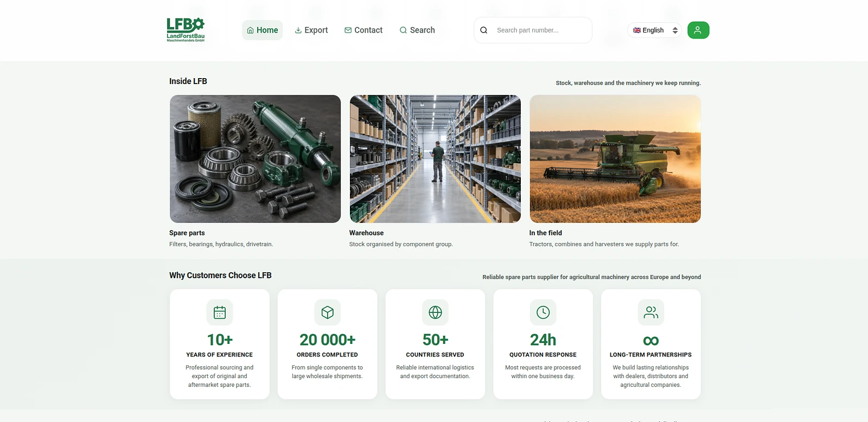Click 'Filters, bearings, hydraulics, drivetrain.' text
The image size is (868, 422).
[221, 245]
